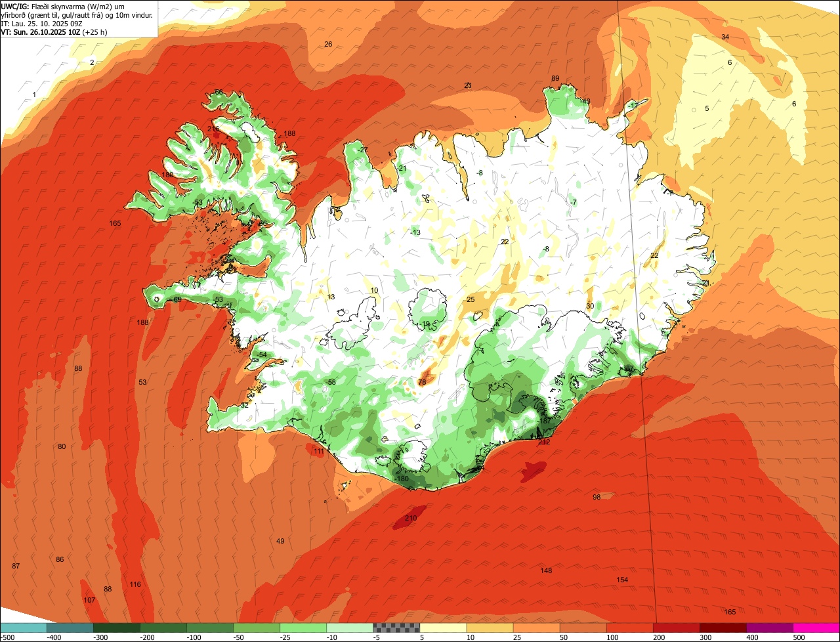Select the dark red 300 to 400 legend swatch

[x=723, y=628]
